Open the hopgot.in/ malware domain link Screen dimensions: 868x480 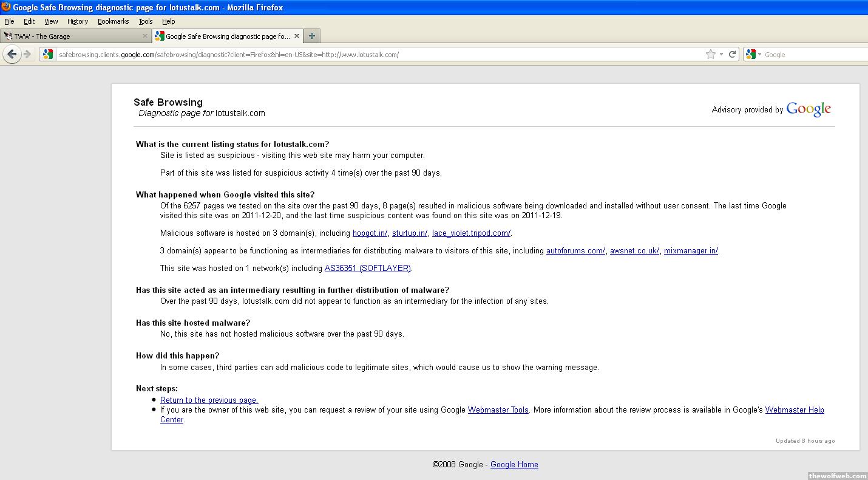(370, 233)
